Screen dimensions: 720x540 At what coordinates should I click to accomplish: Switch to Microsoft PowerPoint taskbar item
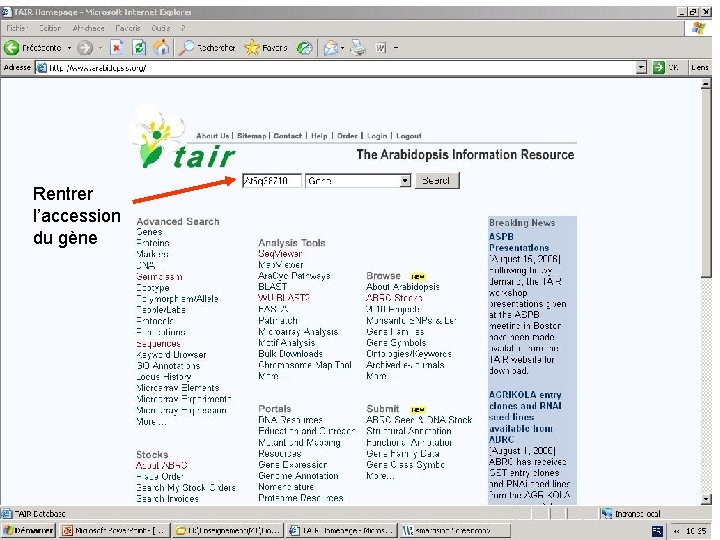click(x=115, y=531)
